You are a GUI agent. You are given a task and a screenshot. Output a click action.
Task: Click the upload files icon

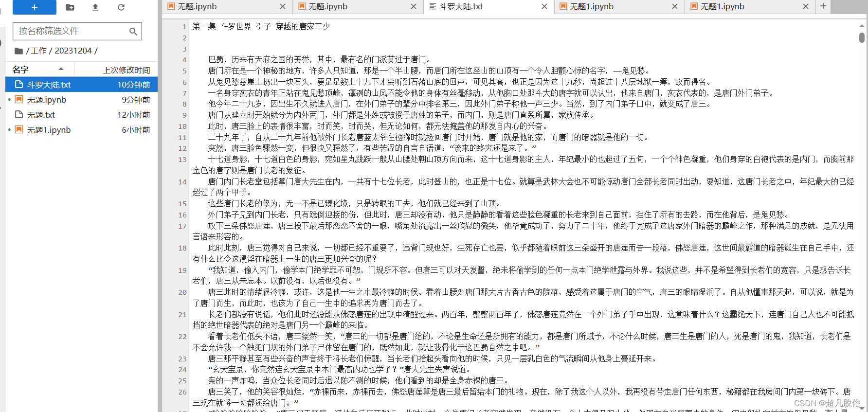(x=95, y=7)
